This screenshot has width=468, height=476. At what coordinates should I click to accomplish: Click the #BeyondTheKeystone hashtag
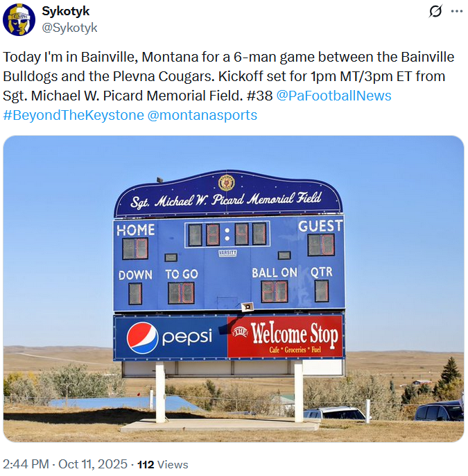tap(73, 115)
